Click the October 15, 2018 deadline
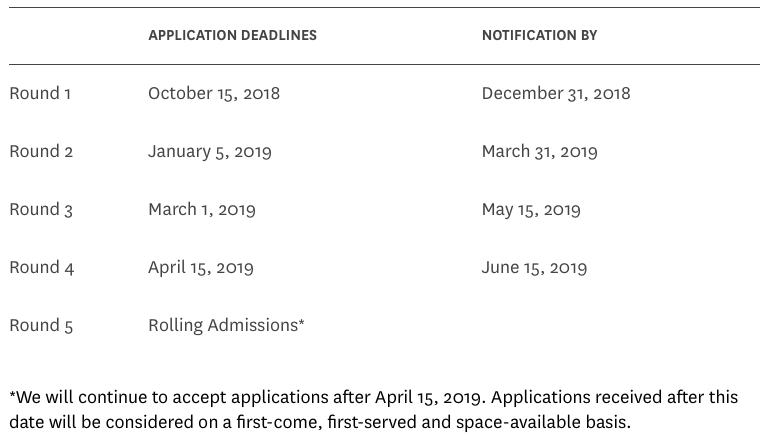Screen dimensions: 764x437 [x=214, y=93]
